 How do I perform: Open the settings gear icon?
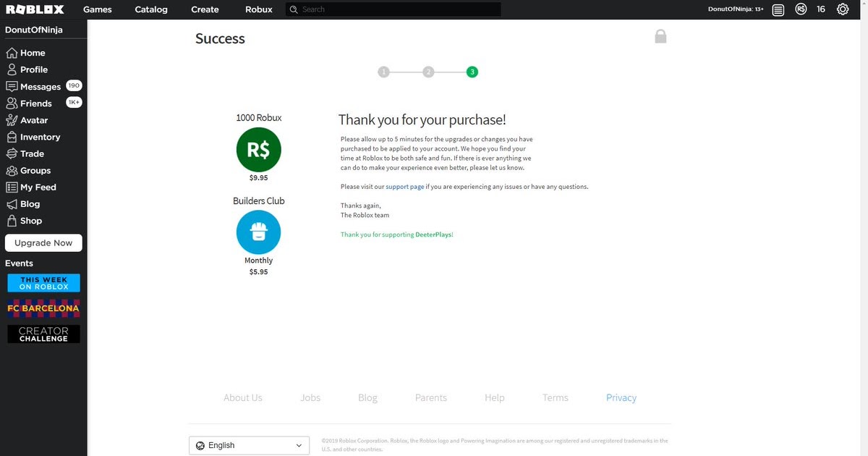tap(843, 9)
